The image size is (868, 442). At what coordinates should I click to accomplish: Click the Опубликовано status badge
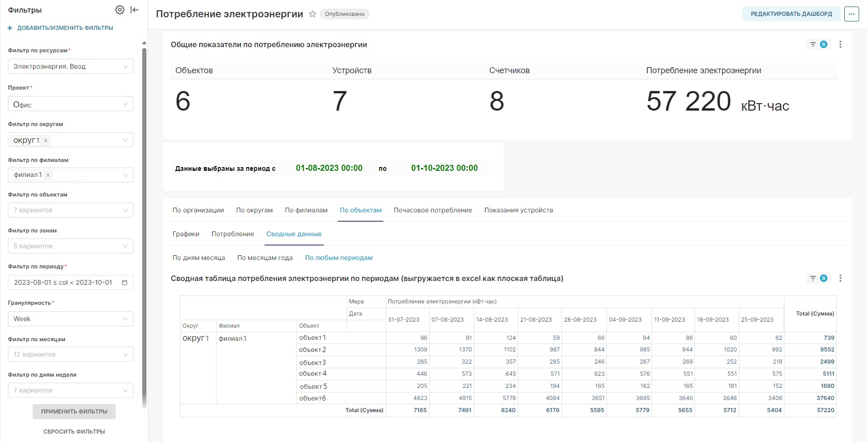pyautogui.click(x=345, y=14)
